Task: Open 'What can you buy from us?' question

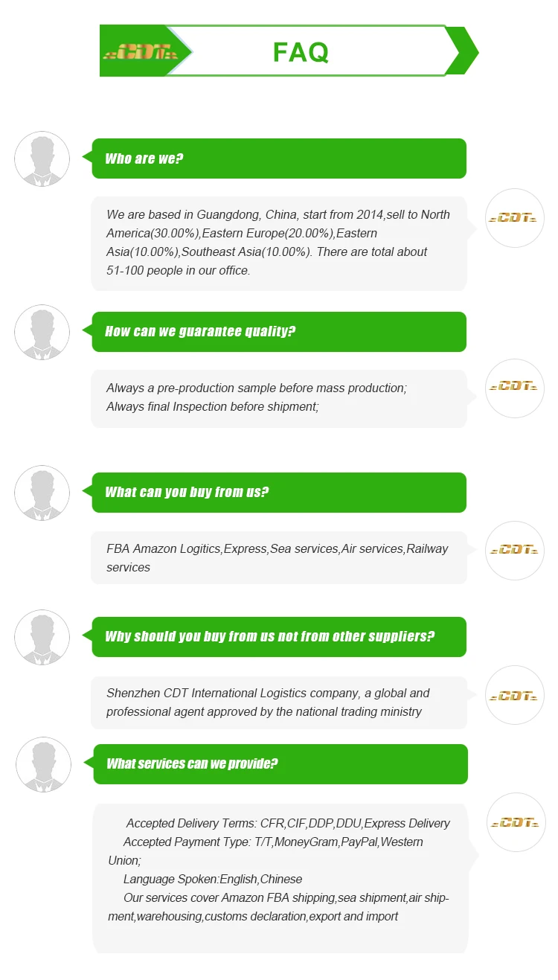Action: [x=279, y=493]
